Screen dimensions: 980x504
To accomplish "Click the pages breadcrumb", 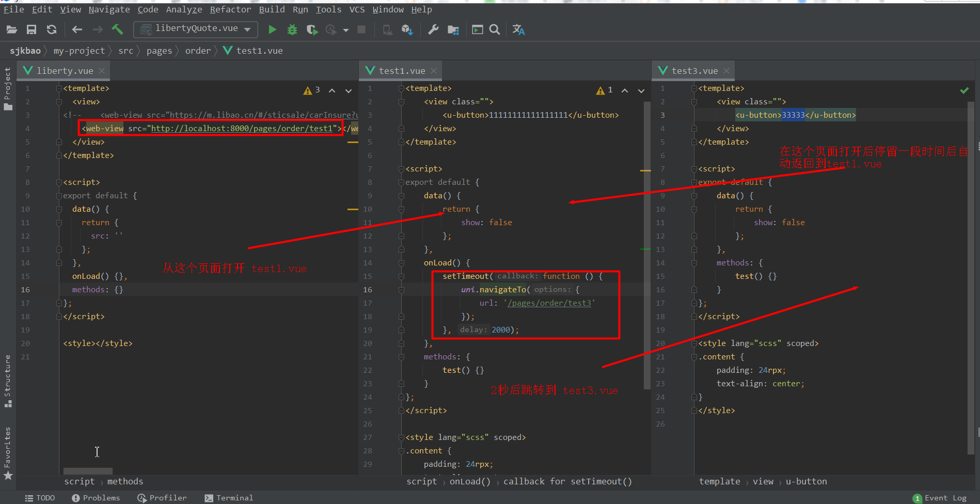I will [x=159, y=51].
